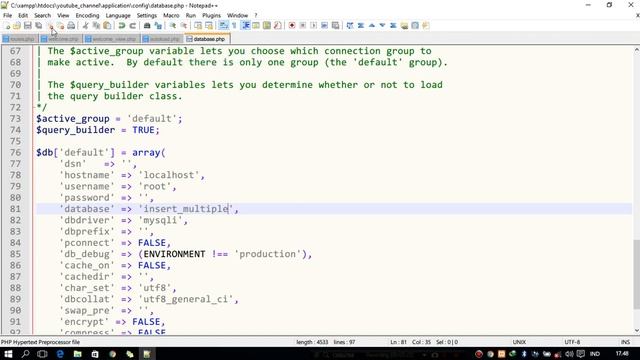640x360 pixels.
Task: Open the Windows Start menu
Action: (8, 354)
